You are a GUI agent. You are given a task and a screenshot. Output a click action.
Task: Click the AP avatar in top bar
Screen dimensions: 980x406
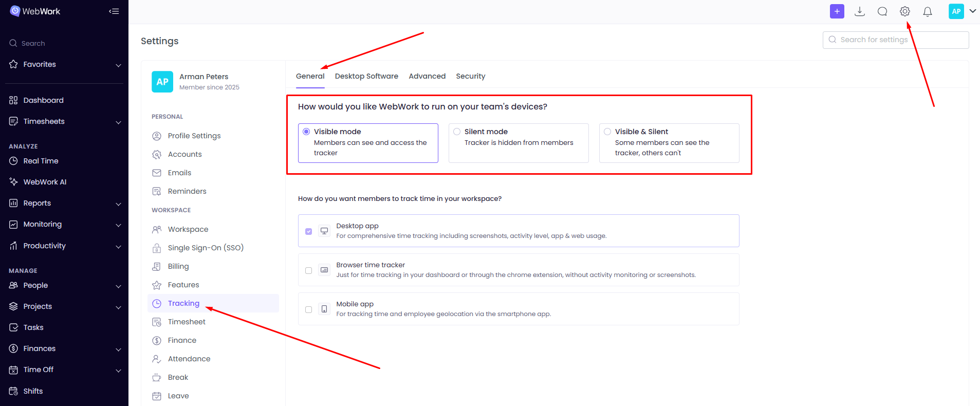pos(956,11)
